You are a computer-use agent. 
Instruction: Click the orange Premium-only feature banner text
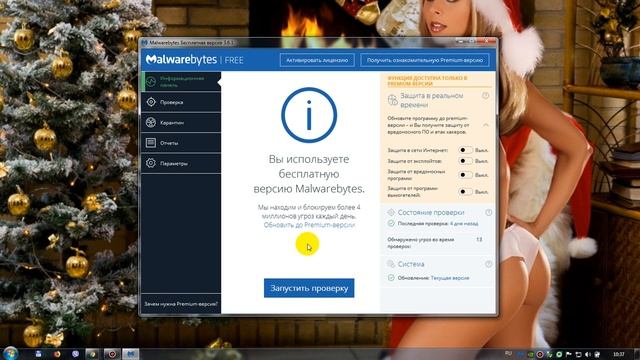click(427, 80)
